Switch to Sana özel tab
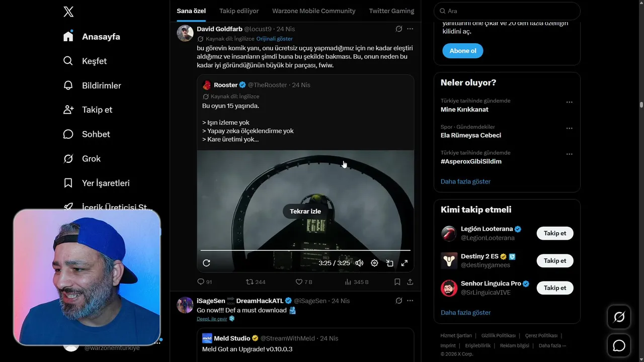This screenshot has height=362, width=644. click(x=191, y=11)
